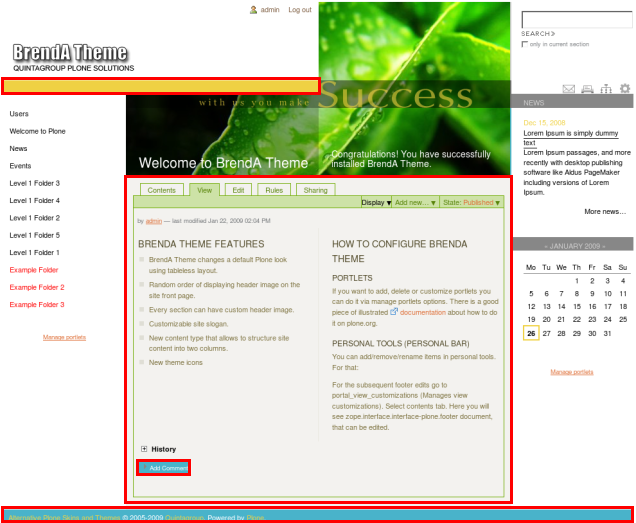
Task: Open Level 1 Folder 4
Action: [x=34, y=200]
